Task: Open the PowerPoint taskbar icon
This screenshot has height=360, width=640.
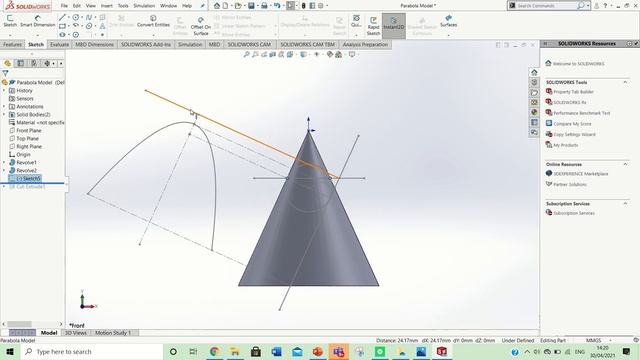Action: coord(318,352)
